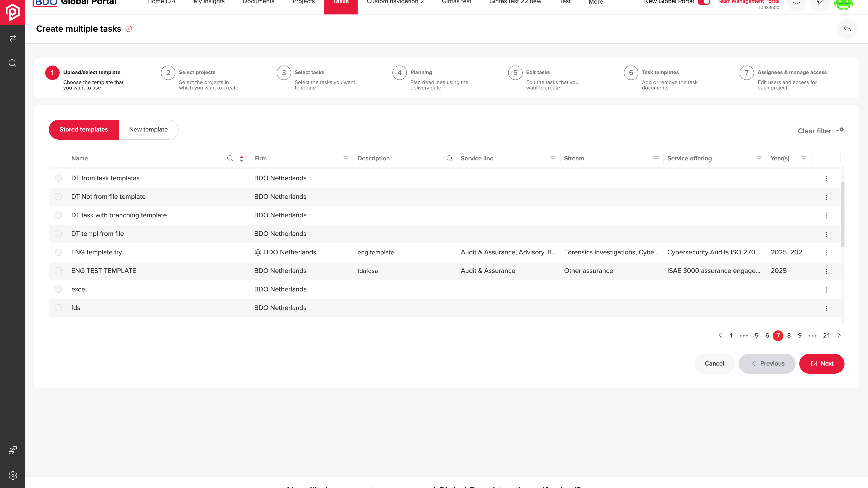Go to last page 21
868x488 pixels.
point(826,335)
